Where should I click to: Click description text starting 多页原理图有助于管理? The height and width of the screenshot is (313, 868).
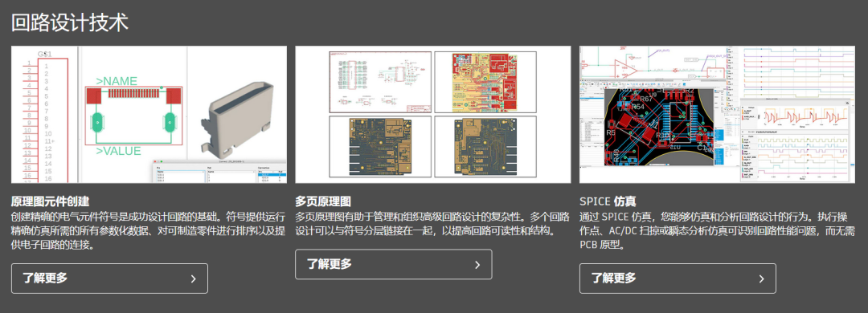pos(432,223)
